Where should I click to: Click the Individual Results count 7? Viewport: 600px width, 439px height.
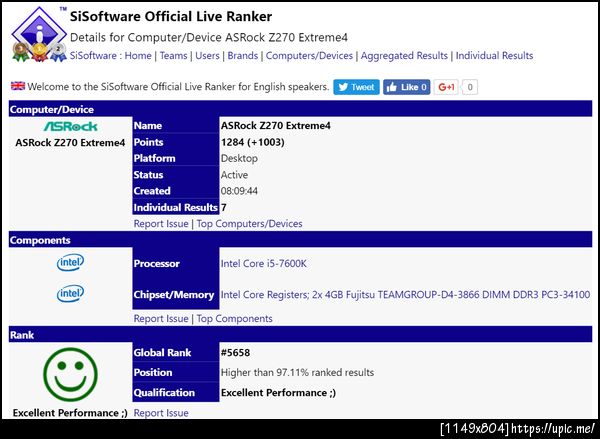[223, 207]
